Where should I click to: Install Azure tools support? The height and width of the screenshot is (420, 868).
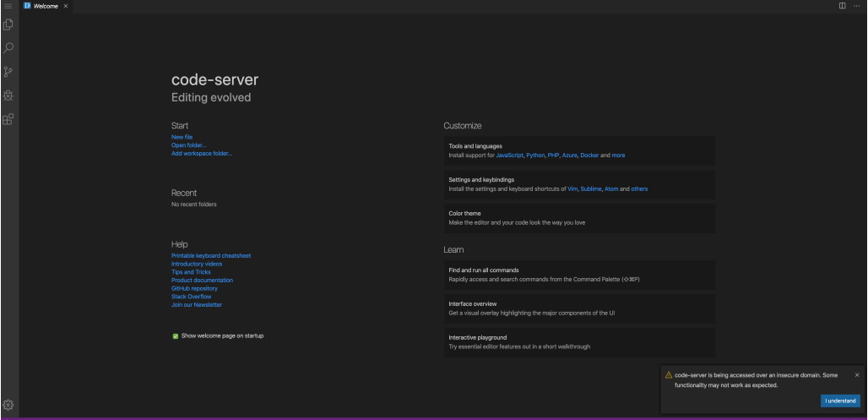[570, 155]
